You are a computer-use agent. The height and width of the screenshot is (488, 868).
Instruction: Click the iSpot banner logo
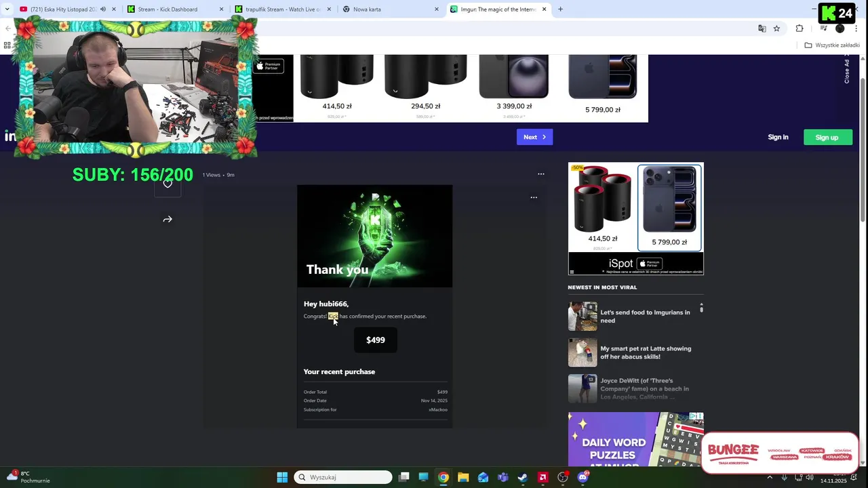pyautogui.click(x=636, y=263)
